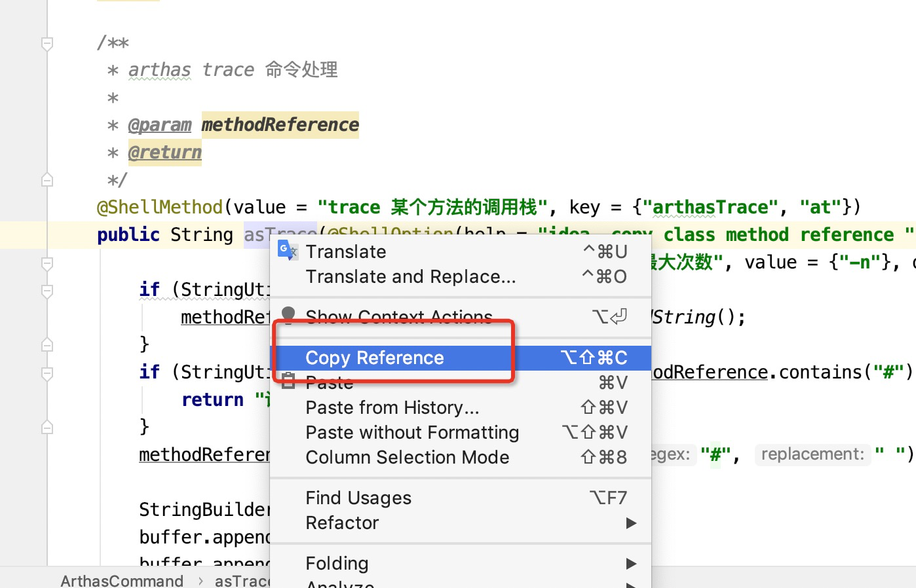Image resolution: width=916 pixels, height=588 pixels.
Task: Click the Translate plugin icon in the menu
Action: [287, 251]
